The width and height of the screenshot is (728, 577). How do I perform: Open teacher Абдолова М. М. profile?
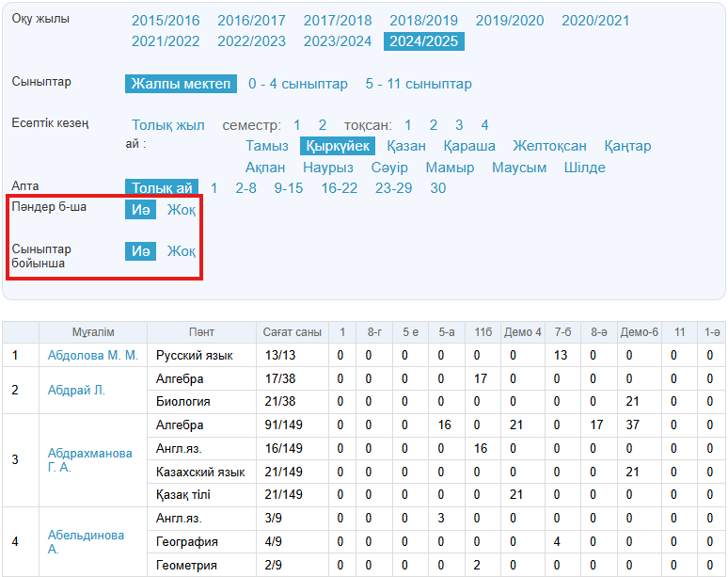92,356
